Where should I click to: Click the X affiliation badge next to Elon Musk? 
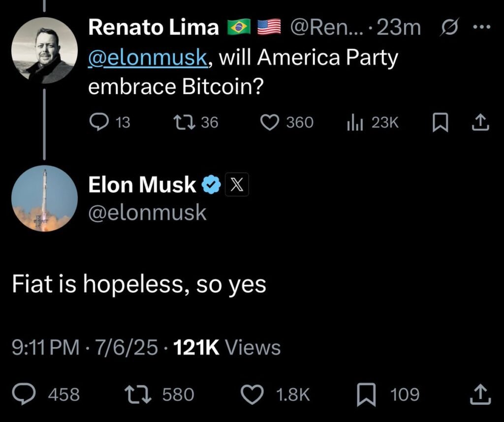[x=237, y=184]
